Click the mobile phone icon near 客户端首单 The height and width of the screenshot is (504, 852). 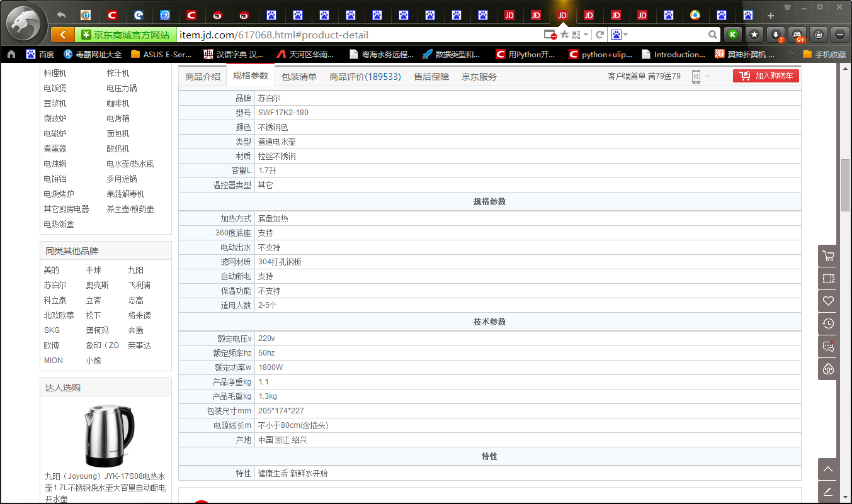pos(696,76)
